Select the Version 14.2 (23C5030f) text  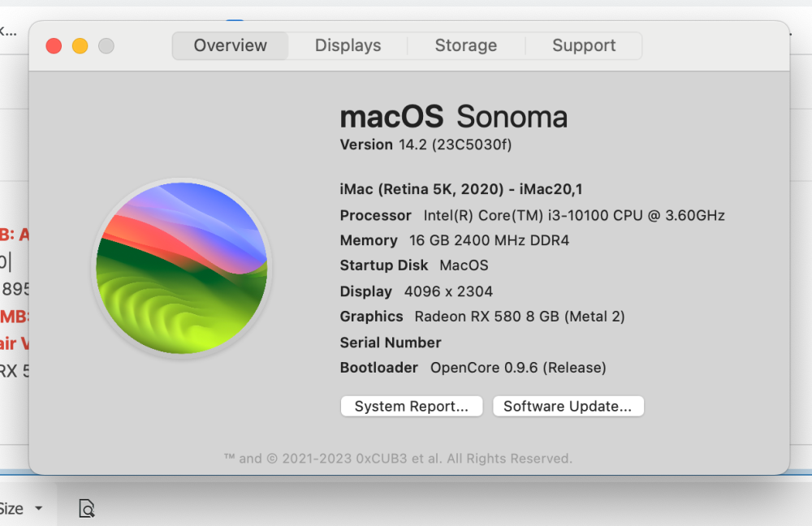pyautogui.click(x=425, y=144)
